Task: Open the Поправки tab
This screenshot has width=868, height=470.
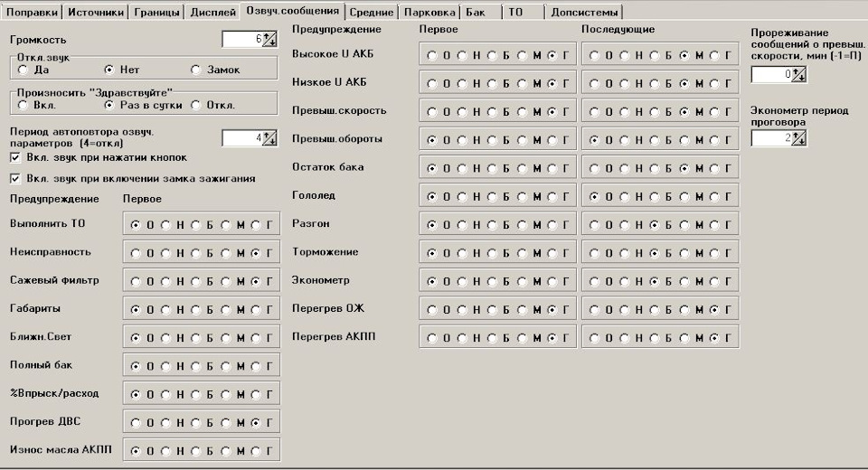Action: tap(32, 12)
